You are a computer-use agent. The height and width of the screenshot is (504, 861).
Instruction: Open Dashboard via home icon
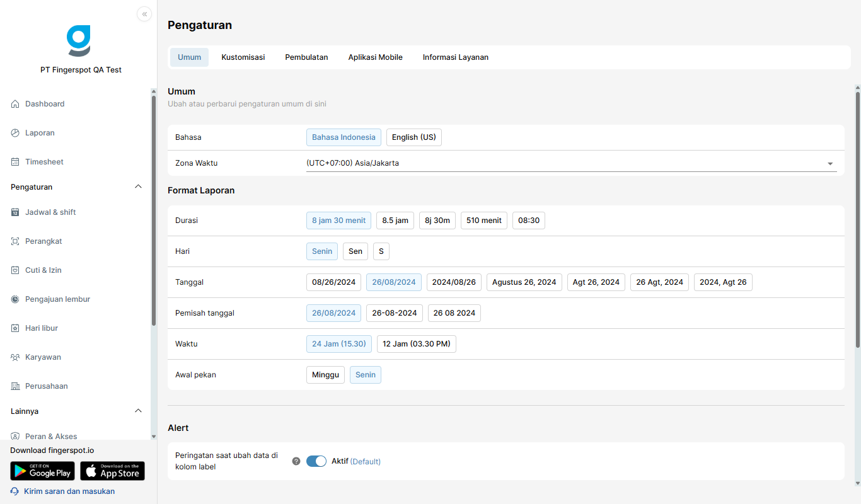[x=15, y=104]
